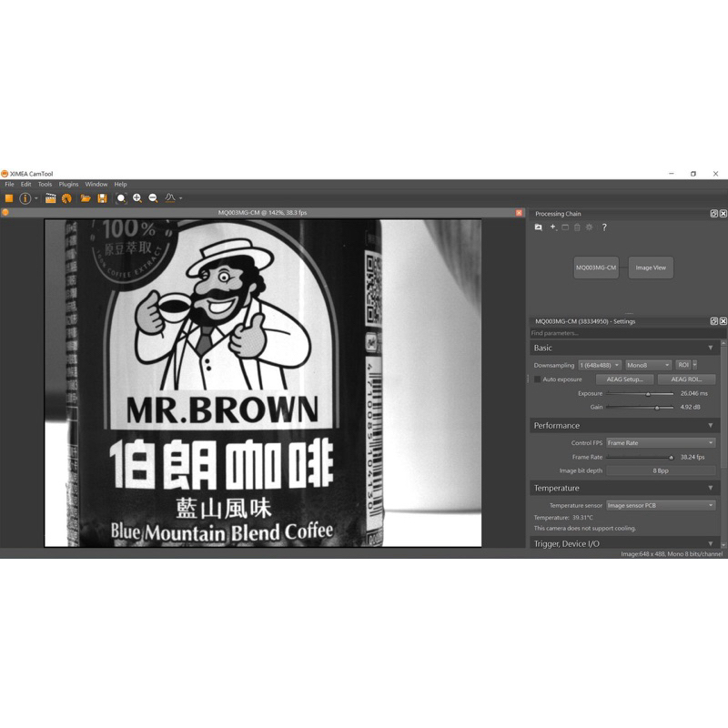
Task: Enable the Auto exposure checkbox
Action: [538, 379]
